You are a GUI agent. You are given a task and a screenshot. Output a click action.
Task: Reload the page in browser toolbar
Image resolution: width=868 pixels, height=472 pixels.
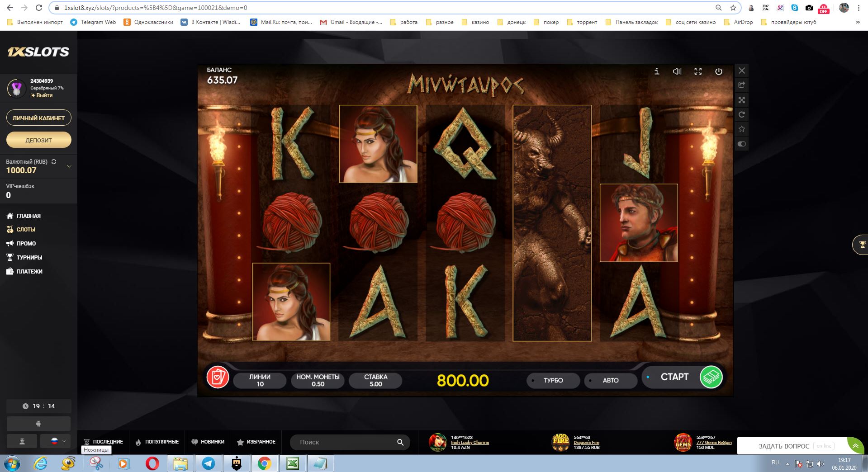point(39,8)
